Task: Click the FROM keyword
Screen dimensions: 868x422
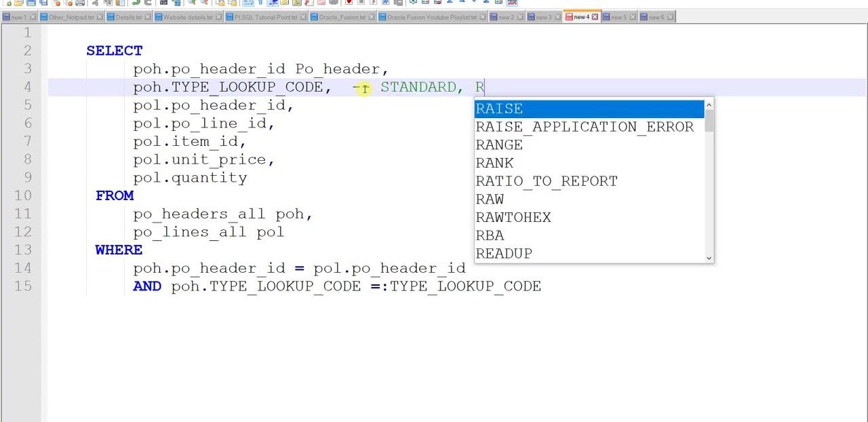Action: (115, 195)
